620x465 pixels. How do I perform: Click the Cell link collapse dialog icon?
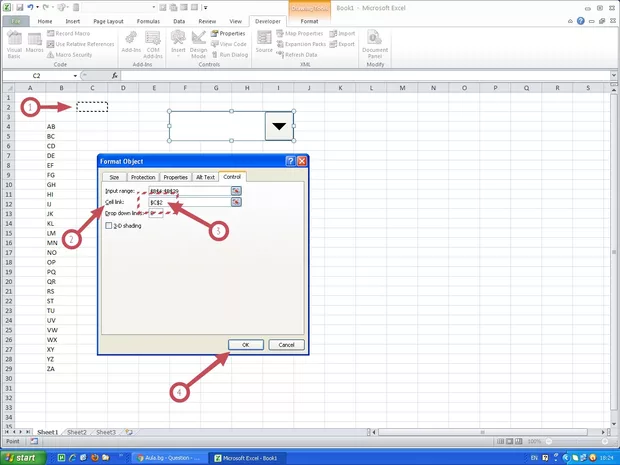coord(236,202)
